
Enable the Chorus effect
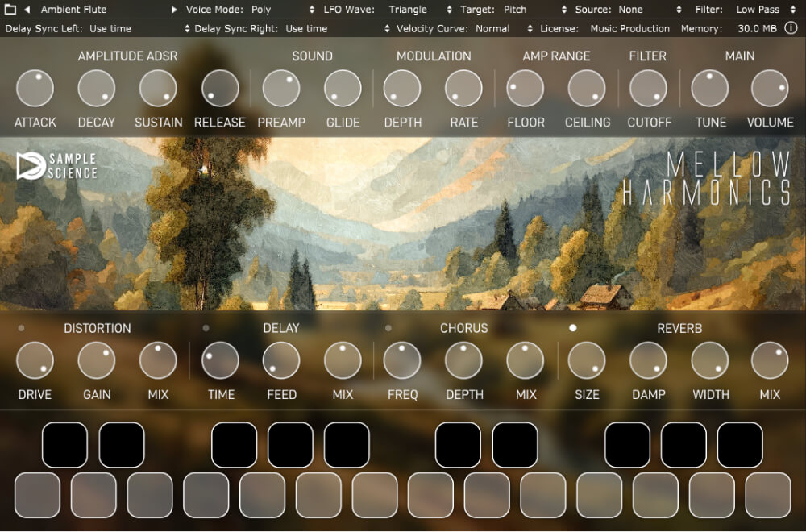point(388,328)
